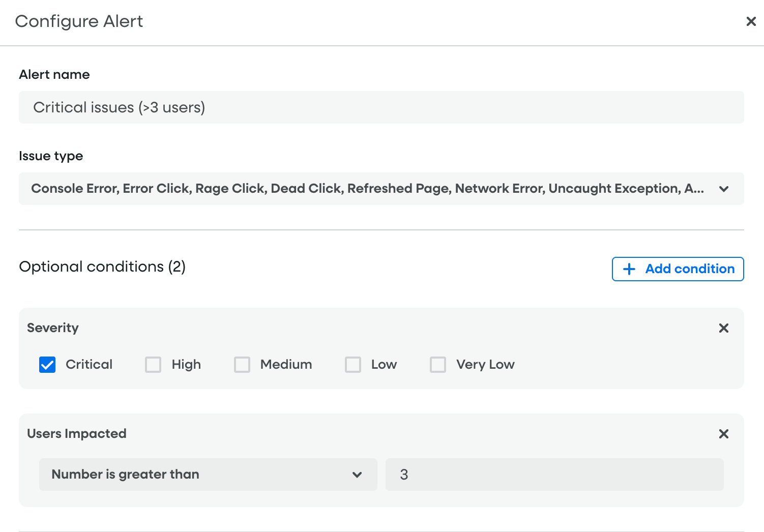Image resolution: width=764 pixels, height=532 pixels.
Task: Click the Issue type chevron arrow
Action: 724,189
